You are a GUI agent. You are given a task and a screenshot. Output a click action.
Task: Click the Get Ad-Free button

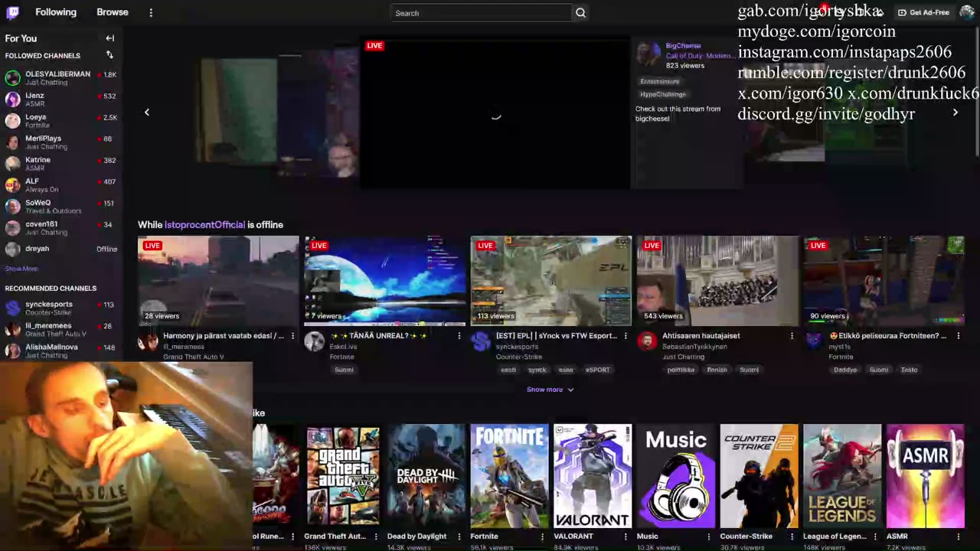click(x=923, y=12)
